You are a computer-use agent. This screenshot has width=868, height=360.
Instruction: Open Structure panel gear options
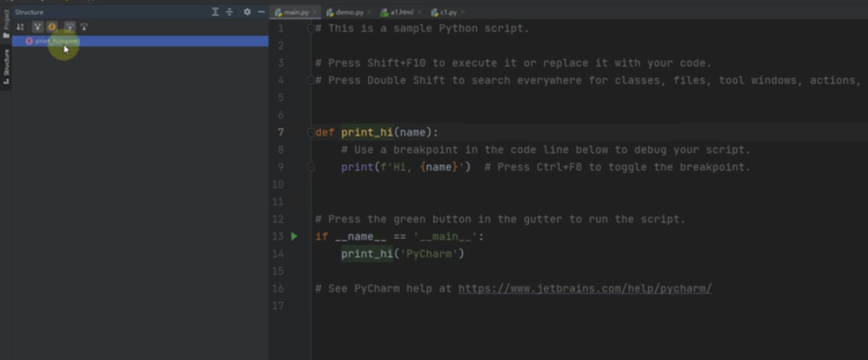(x=247, y=12)
